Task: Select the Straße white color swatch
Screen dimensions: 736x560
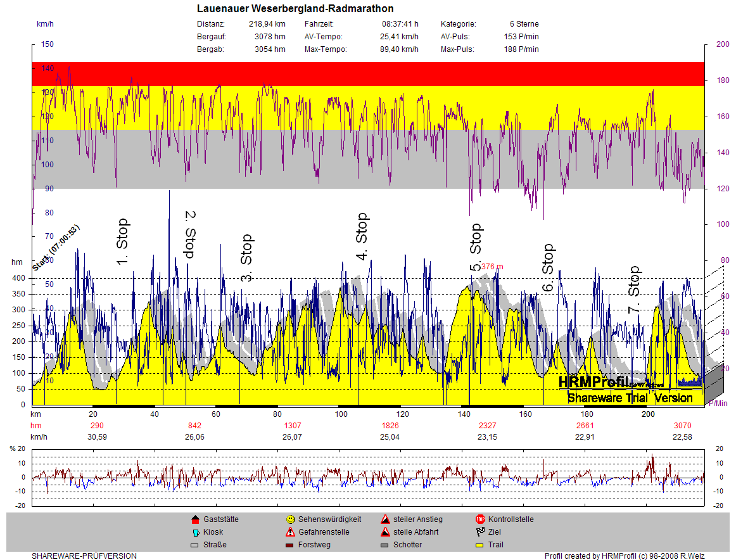Action: coord(195,545)
